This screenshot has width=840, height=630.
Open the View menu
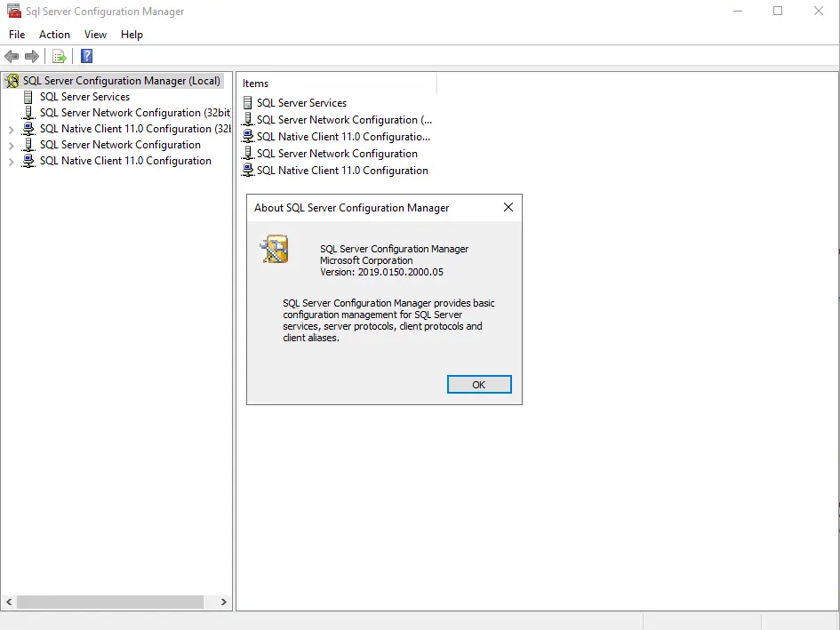(x=95, y=35)
